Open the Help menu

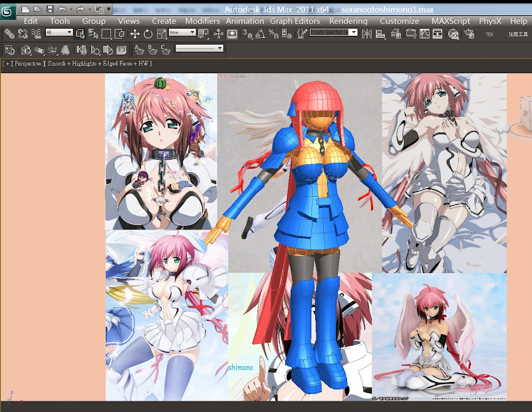tap(519, 21)
